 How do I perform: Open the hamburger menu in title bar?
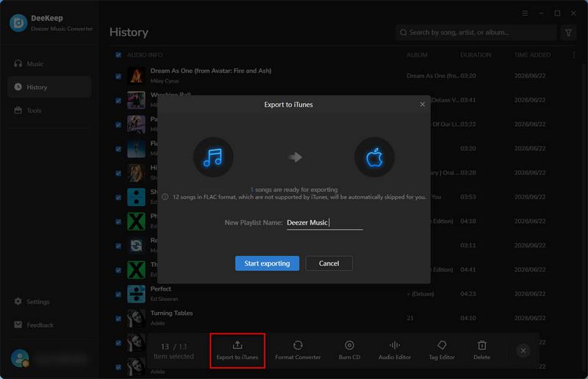[x=525, y=13]
